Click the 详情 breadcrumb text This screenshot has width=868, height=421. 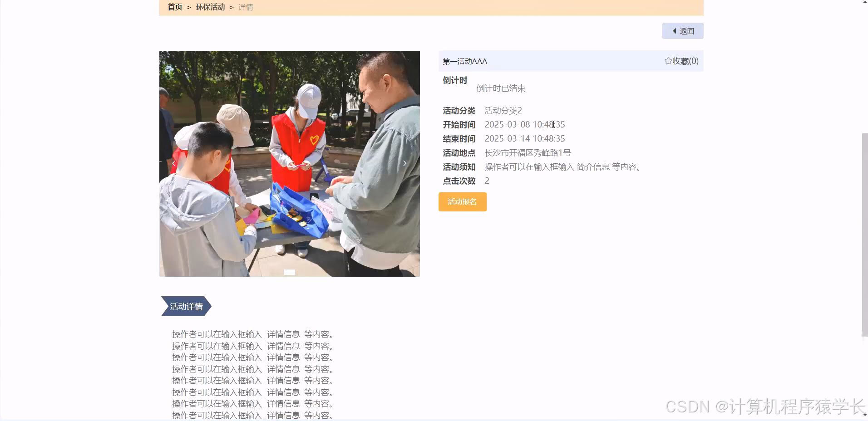pyautogui.click(x=246, y=7)
